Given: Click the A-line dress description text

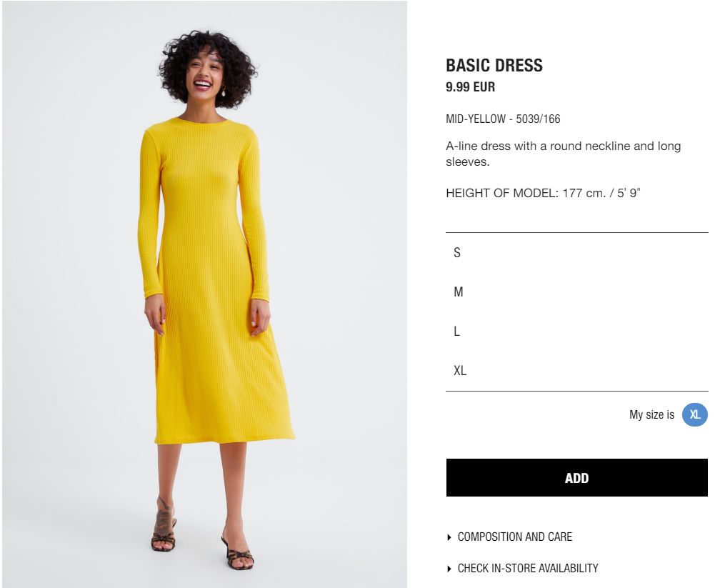Looking at the screenshot, I should click(563, 154).
